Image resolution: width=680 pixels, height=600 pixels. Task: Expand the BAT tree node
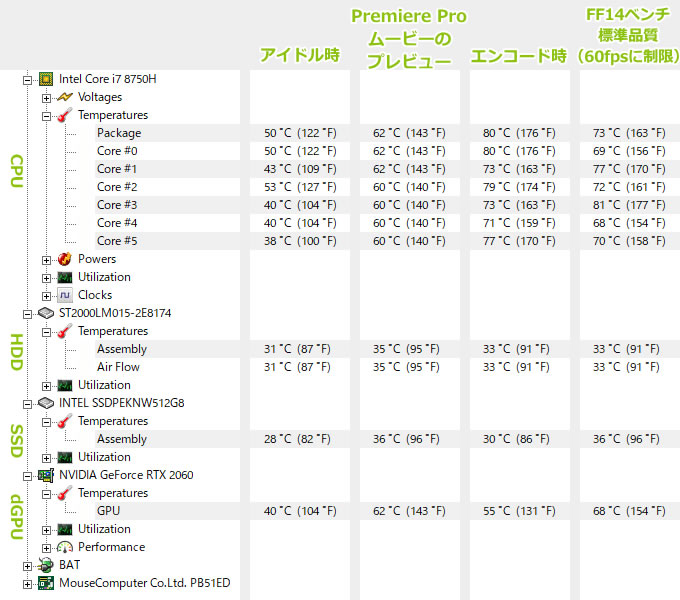pyautogui.click(x=27, y=565)
